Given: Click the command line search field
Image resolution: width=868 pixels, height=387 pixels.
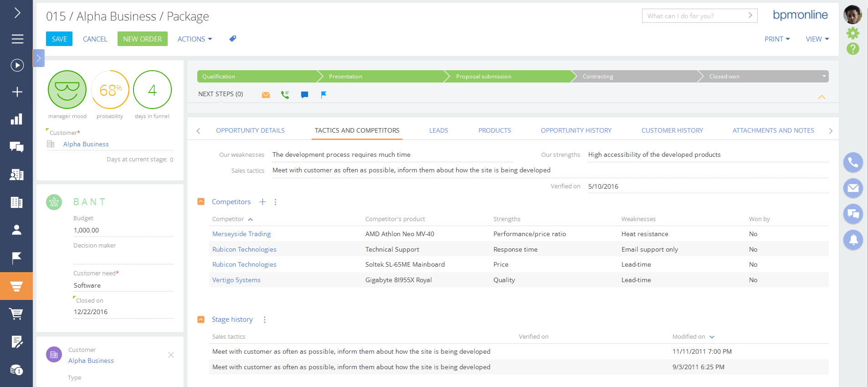Looking at the screenshot, I should click(x=699, y=16).
